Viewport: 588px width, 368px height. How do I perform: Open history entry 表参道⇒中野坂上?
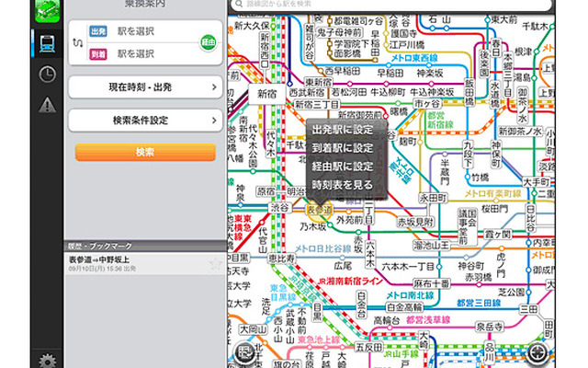[145, 264]
